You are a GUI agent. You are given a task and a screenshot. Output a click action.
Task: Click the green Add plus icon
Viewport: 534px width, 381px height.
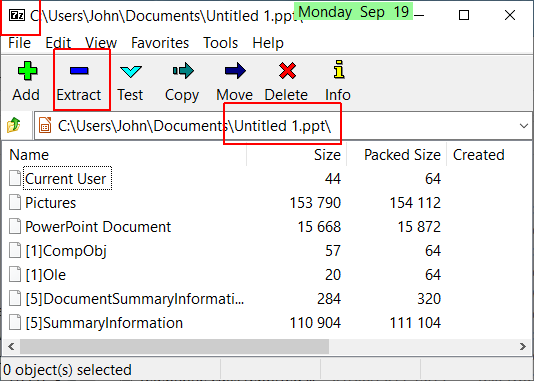(27, 71)
